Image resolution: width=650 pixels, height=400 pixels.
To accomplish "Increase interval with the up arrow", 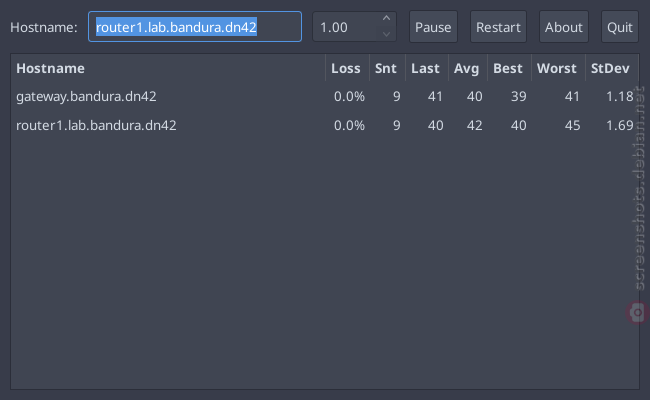I will 386,19.
